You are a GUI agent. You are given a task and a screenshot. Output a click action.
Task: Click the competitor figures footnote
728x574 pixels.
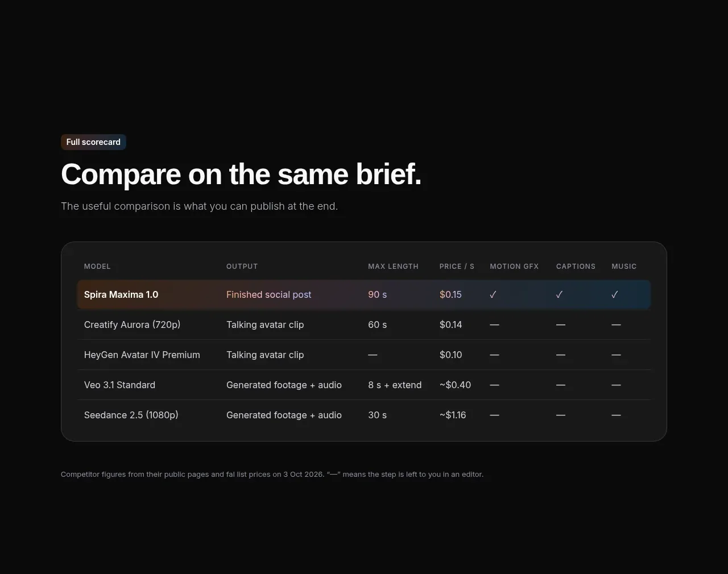point(272,474)
